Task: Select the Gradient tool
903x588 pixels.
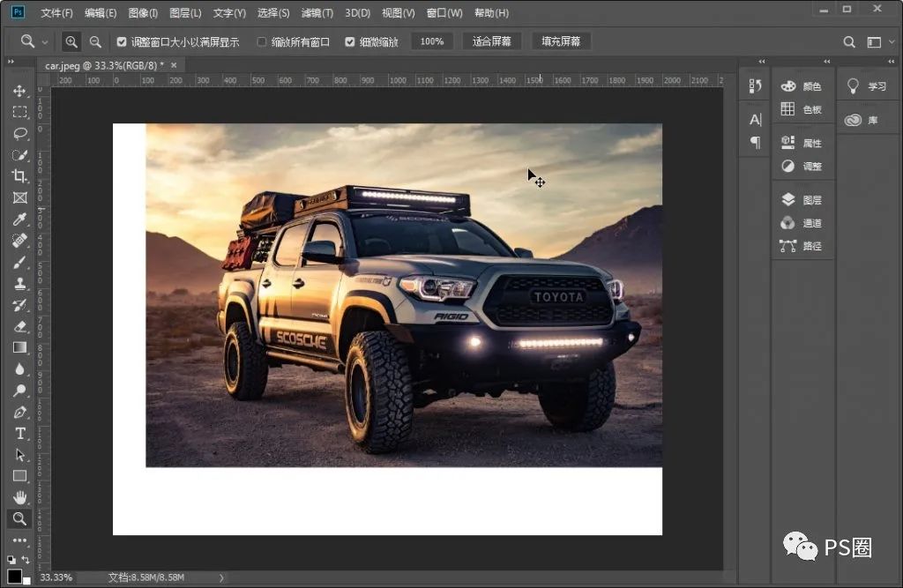Action: pyautogui.click(x=19, y=347)
